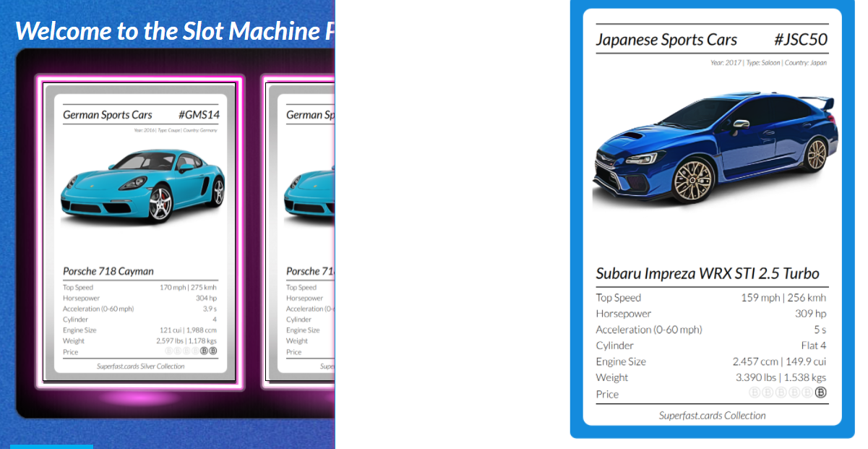Viewport: 868px width, 449px height.
Task: Click the '2,597 lbs | 1,178 kgs' weight value
Action: click(x=186, y=341)
